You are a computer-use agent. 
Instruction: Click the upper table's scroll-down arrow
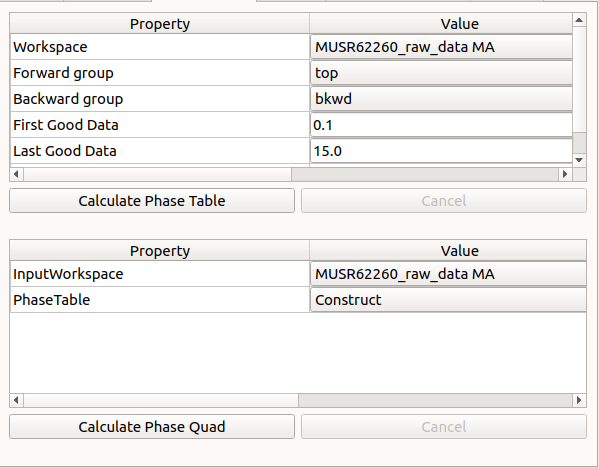(579, 160)
